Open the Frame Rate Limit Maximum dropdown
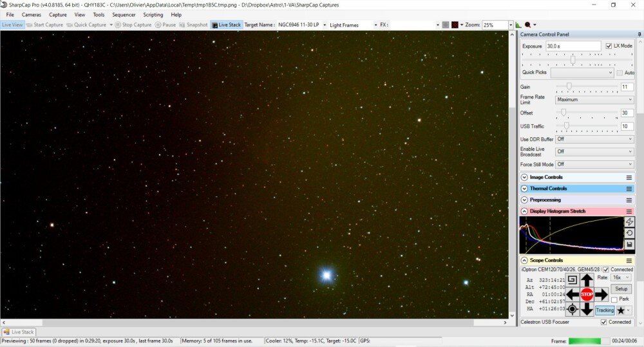The width and height of the screenshot is (644, 347). 594,100
